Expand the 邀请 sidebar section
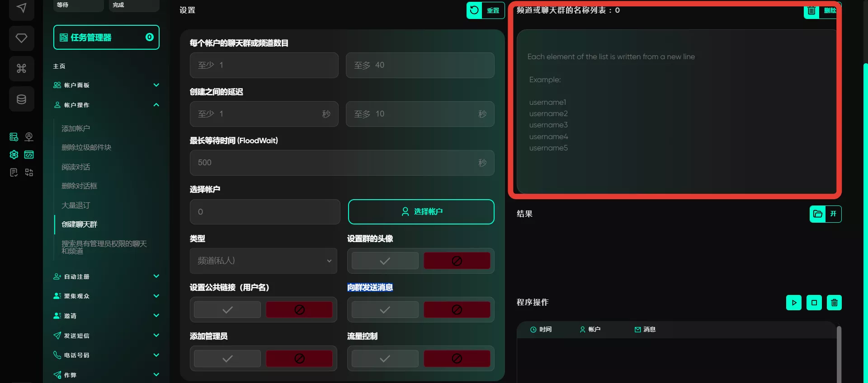The height and width of the screenshot is (383, 868). tap(107, 316)
